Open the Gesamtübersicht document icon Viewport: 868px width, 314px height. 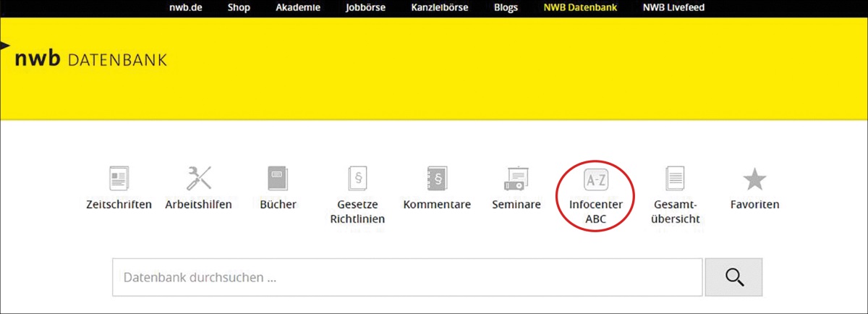pyautogui.click(x=675, y=178)
